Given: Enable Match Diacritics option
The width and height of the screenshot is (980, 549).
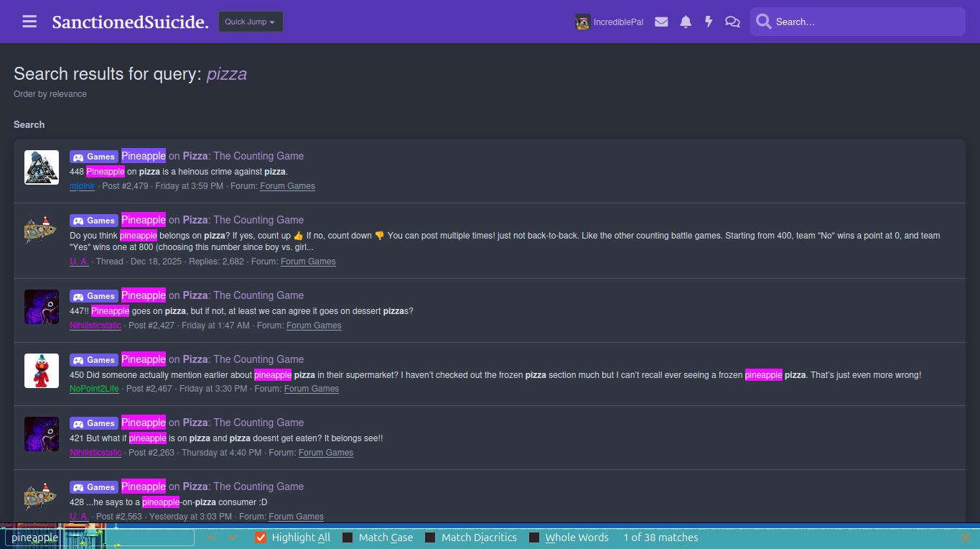Looking at the screenshot, I should coord(431,538).
